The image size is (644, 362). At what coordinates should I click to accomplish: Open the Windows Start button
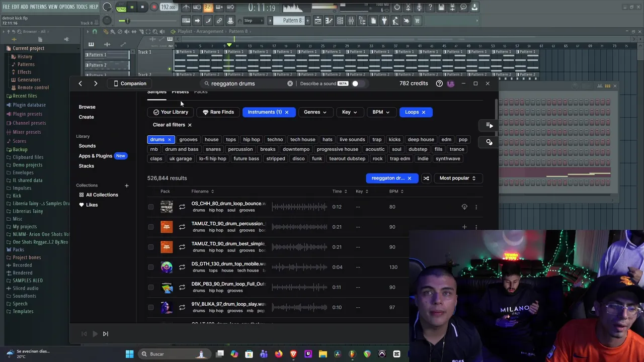(x=129, y=354)
